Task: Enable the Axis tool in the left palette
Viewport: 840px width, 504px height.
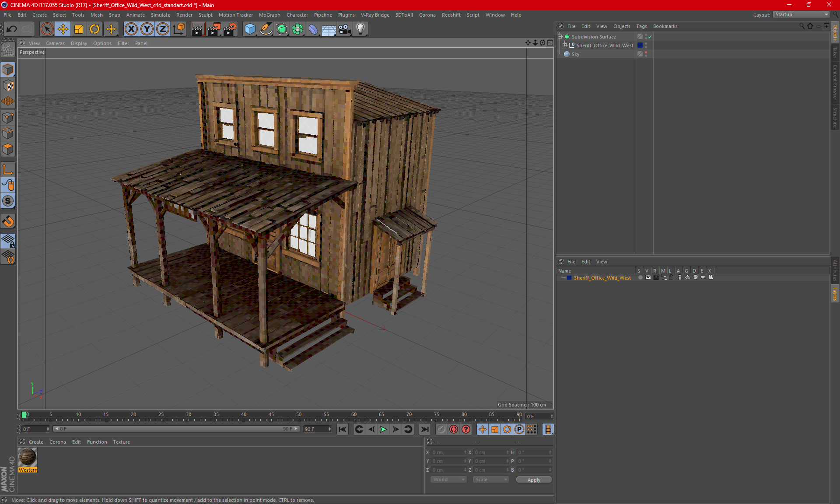Action: tap(8, 169)
